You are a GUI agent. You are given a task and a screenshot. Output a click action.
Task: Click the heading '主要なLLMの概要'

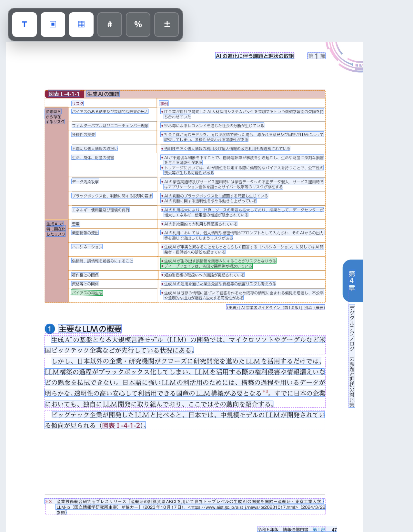pyautogui.click(x=90, y=329)
